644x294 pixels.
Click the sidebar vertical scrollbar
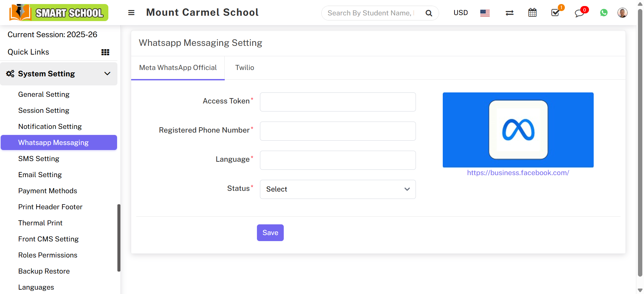pyautogui.click(x=119, y=238)
